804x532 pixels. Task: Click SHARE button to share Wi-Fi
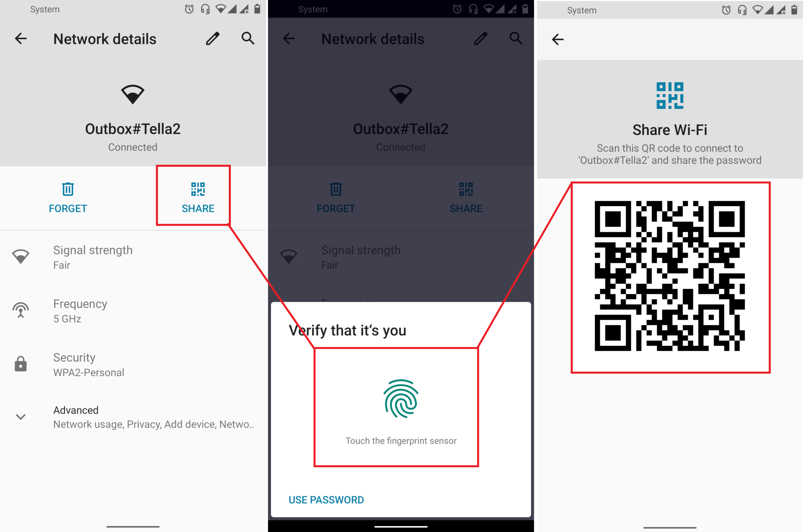pyautogui.click(x=198, y=196)
